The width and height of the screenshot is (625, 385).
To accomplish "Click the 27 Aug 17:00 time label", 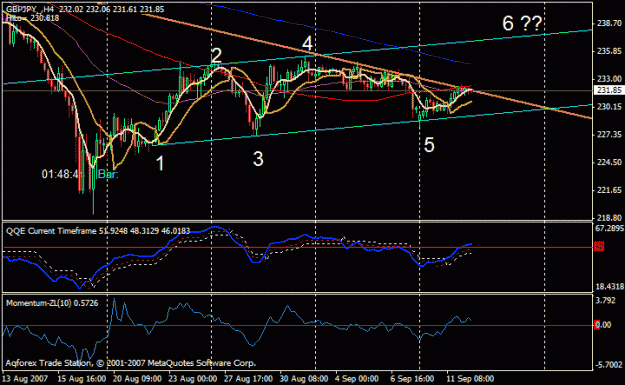I will coord(248,379).
